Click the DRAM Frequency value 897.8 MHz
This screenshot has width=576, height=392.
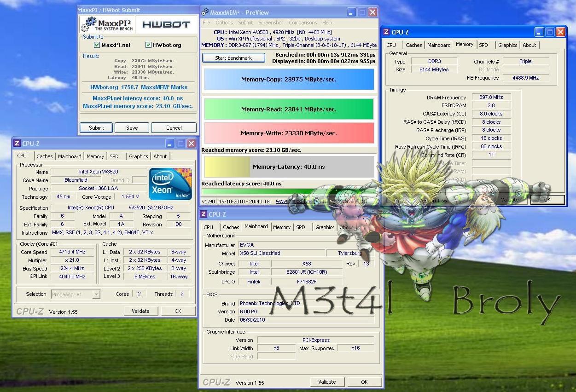pos(491,98)
